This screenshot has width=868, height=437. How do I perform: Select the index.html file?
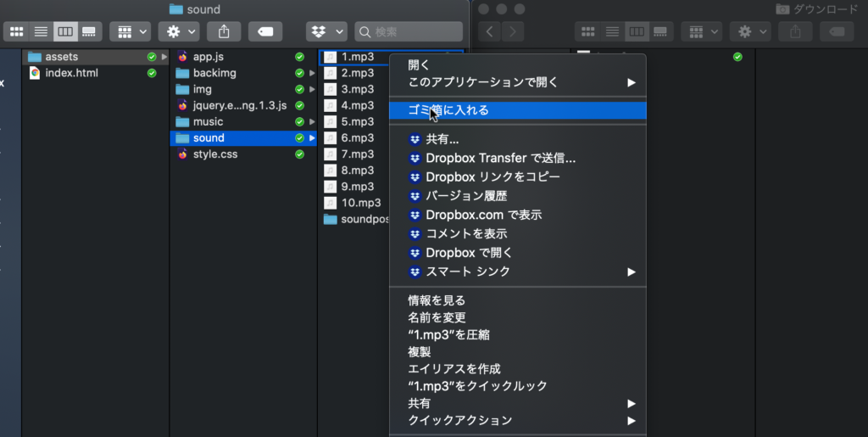point(71,73)
